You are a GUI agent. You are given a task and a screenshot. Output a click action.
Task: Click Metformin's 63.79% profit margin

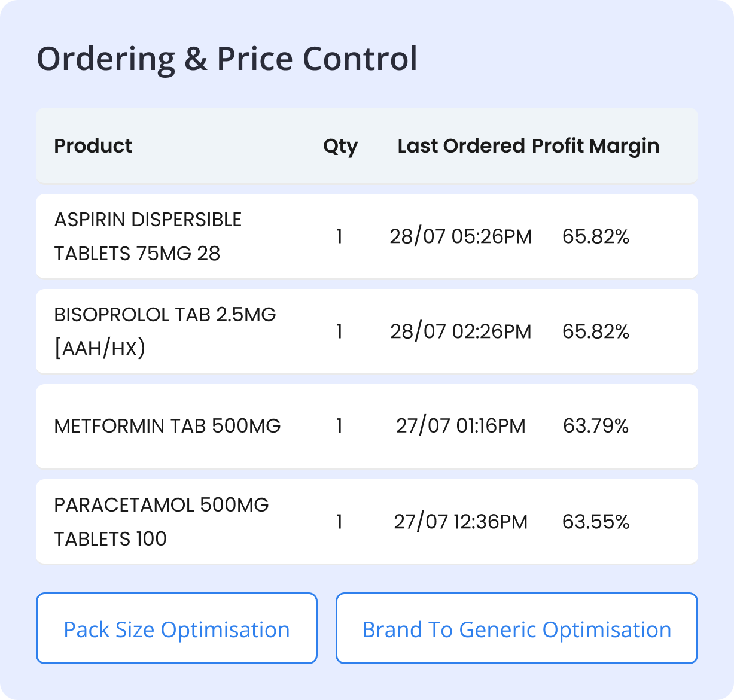[596, 426]
